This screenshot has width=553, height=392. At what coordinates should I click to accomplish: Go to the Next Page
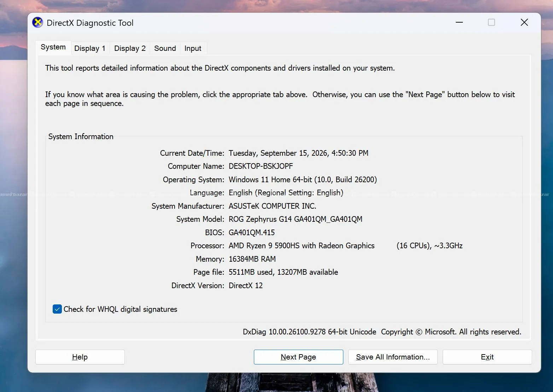pos(298,357)
